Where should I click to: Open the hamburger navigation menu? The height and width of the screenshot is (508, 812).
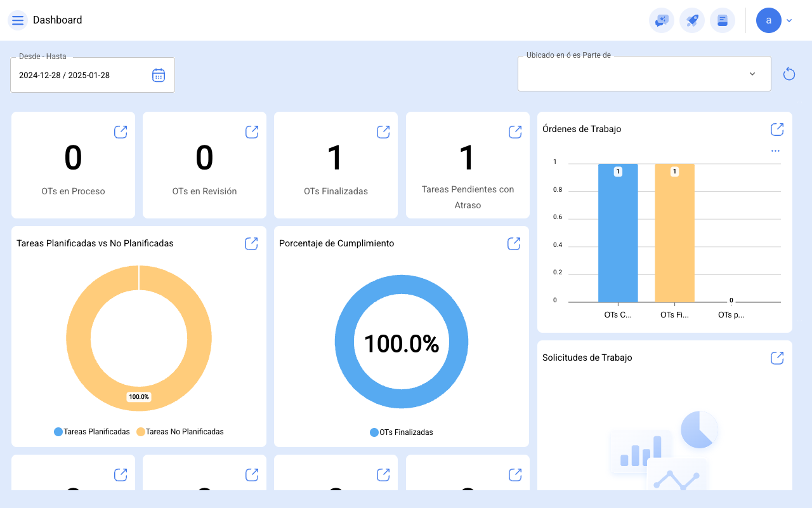click(x=18, y=20)
